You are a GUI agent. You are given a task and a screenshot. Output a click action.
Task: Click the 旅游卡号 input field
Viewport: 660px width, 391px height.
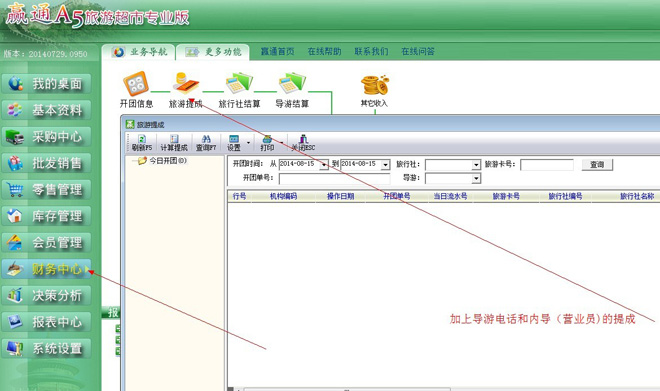[x=547, y=165]
